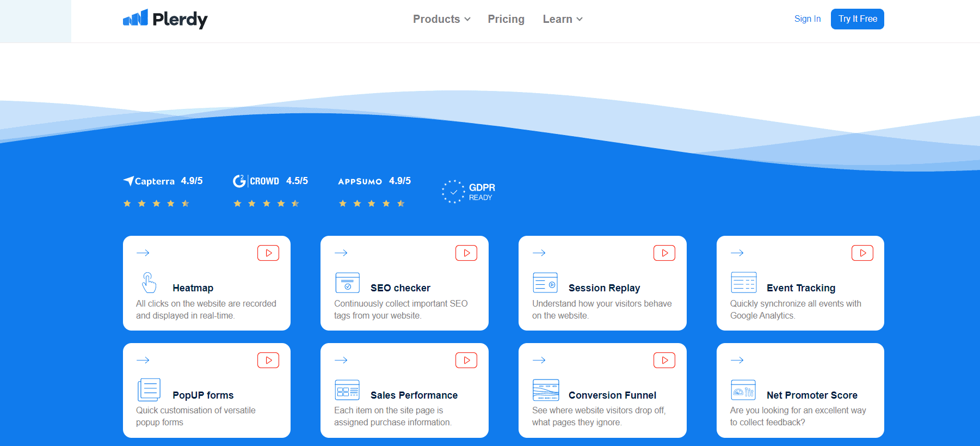Click the GDPR Ready badge
The image size is (980, 446).
click(469, 192)
